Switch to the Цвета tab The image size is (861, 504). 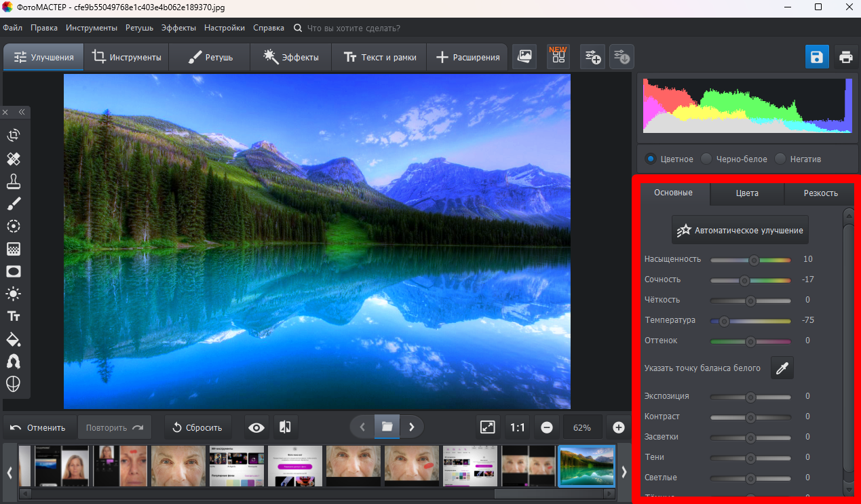[x=747, y=193]
